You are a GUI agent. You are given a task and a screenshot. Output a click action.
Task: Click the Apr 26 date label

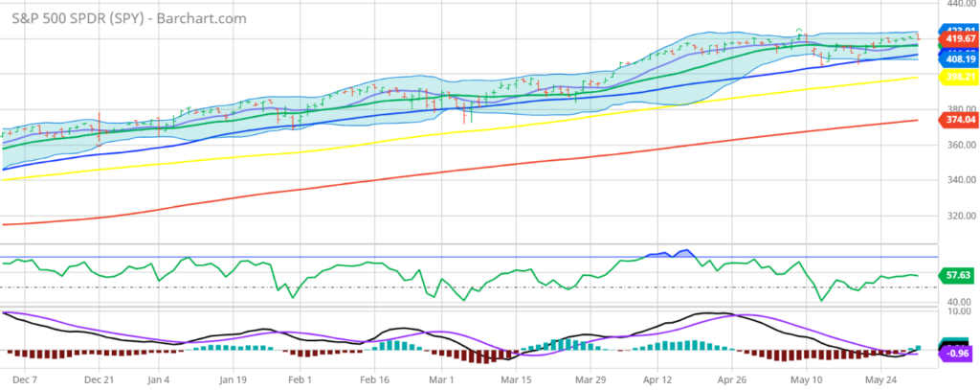click(x=732, y=379)
